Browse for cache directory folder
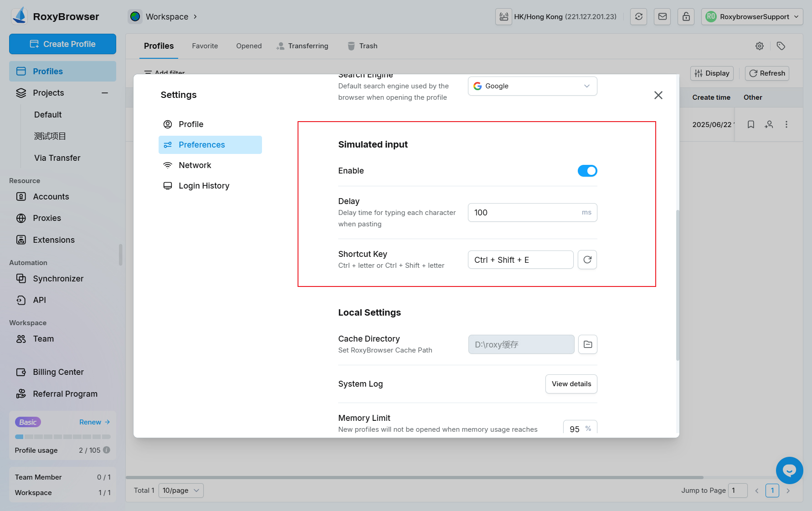 587,345
